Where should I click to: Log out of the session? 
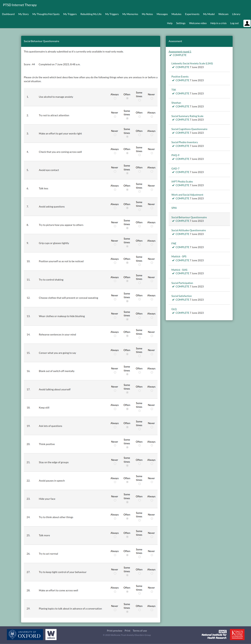click(x=234, y=23)
